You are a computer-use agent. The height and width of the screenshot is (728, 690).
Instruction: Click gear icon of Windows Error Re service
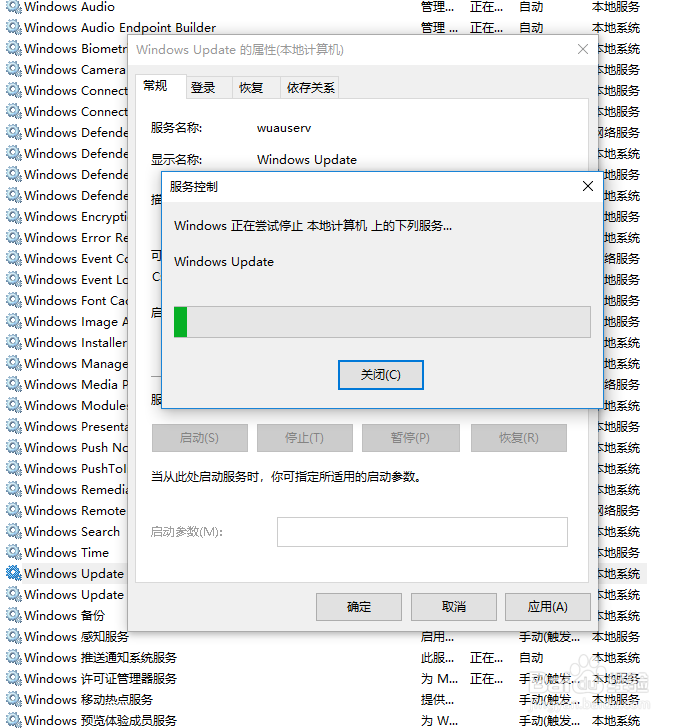click(x=13, y=237)
